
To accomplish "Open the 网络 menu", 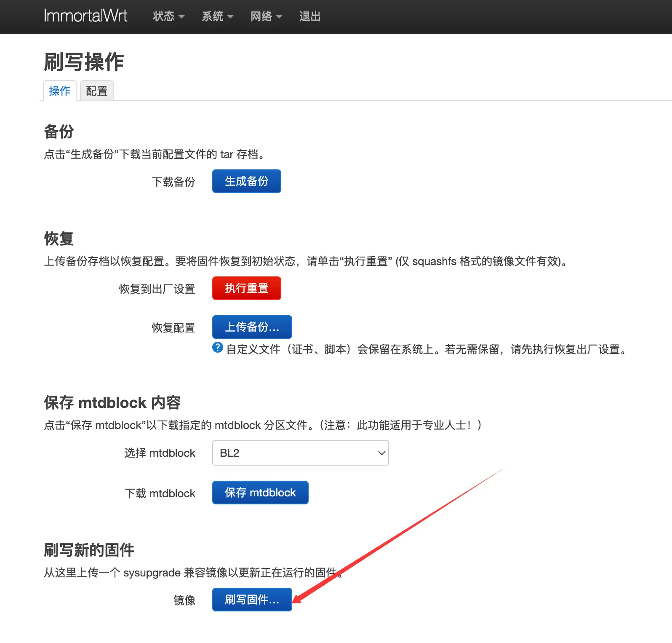I will pyautogui.click(x=266, y=16).
